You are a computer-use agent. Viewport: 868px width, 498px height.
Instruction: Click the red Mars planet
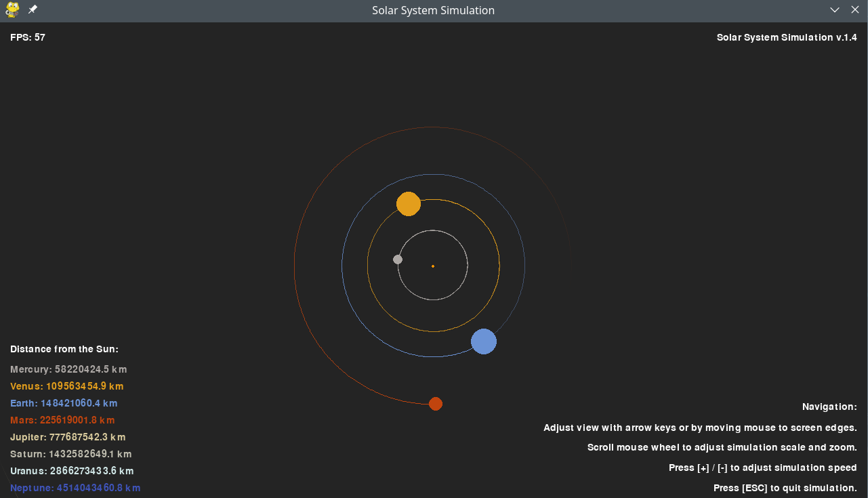tap(436, 404)
